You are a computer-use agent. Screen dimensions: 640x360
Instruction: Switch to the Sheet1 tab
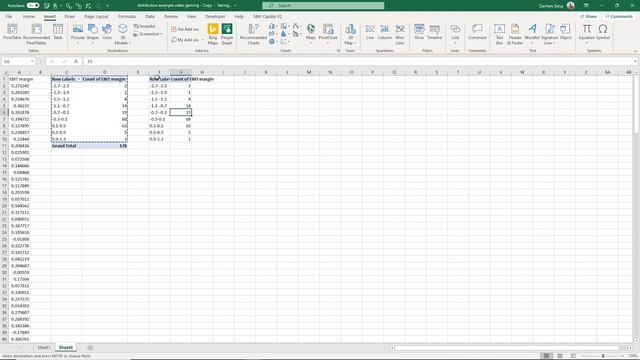[x=44, y=348]
